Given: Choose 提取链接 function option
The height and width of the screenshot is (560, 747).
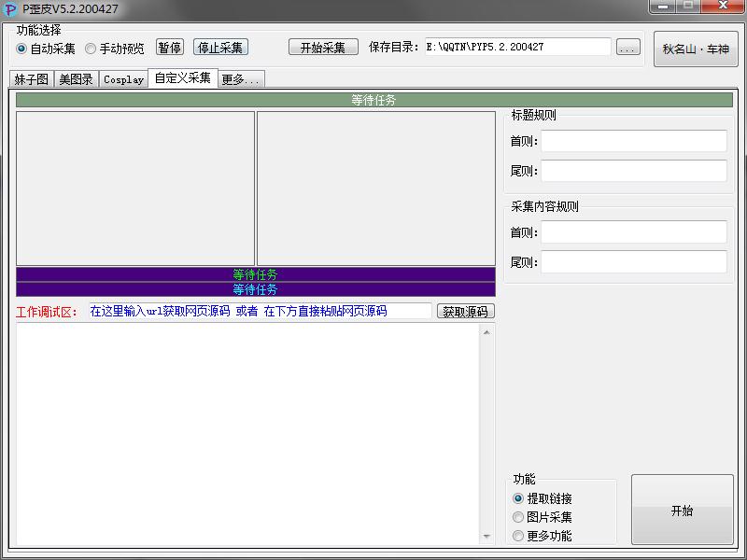Looking at the screenshot, I should pos(518,498).
